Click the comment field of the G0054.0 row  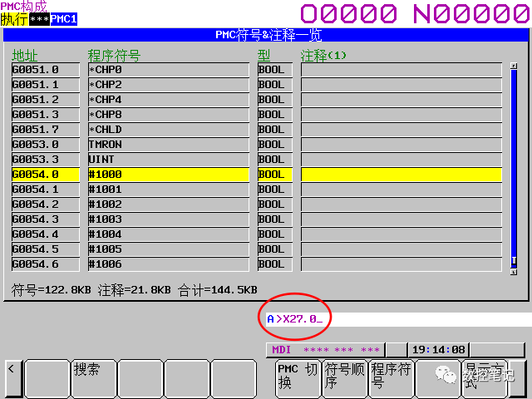(401, 175)
